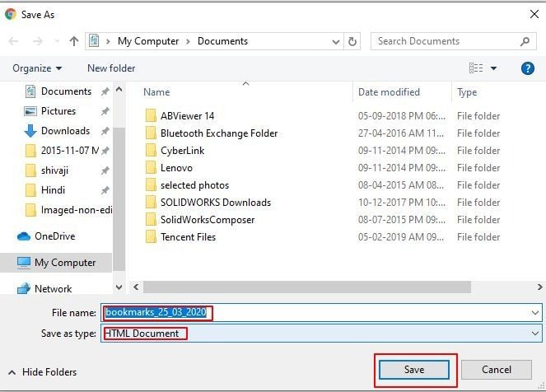This screenshot has height=392, width=546.
Task: Expand the Save as type dropdown
Action: (535, 334)
